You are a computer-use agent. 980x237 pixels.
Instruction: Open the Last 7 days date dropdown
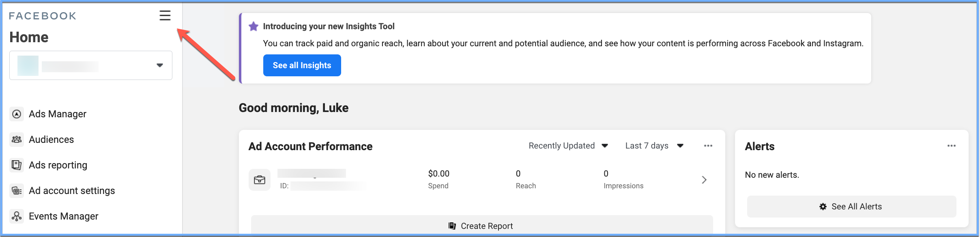(654, 146)
